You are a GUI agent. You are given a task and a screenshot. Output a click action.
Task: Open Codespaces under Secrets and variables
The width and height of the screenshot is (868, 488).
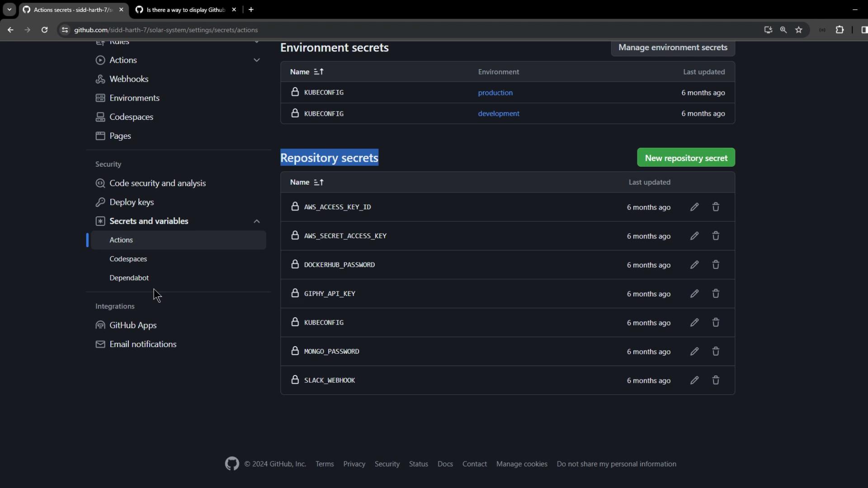[x=128, y=259]
